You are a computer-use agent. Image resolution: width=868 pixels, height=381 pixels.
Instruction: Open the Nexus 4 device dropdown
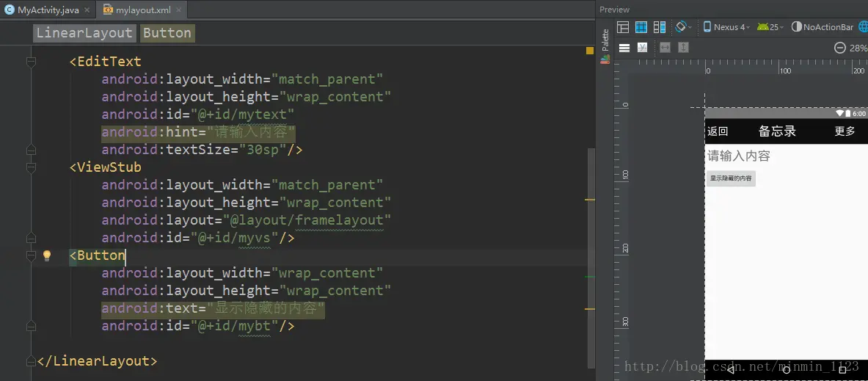727,26
